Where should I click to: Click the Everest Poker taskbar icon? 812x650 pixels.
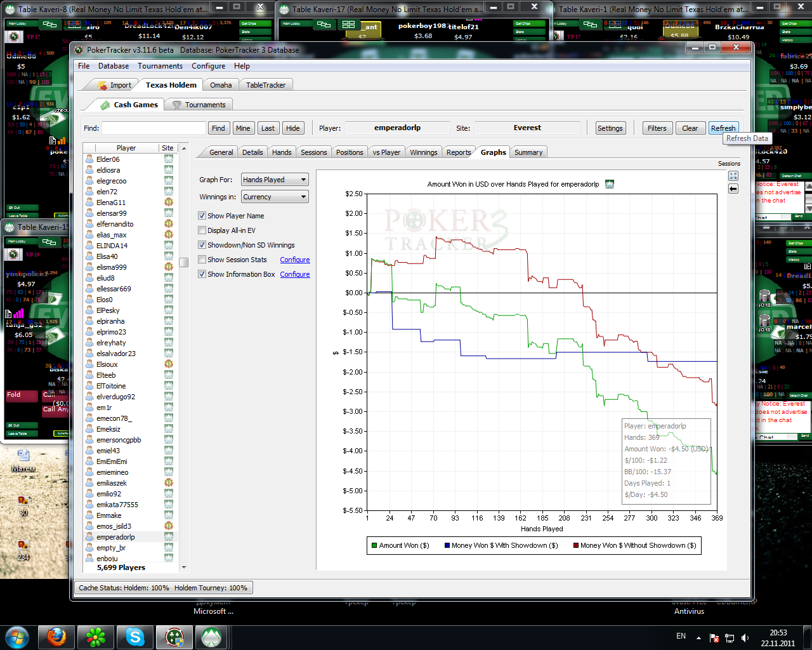(x=212, y=637)
